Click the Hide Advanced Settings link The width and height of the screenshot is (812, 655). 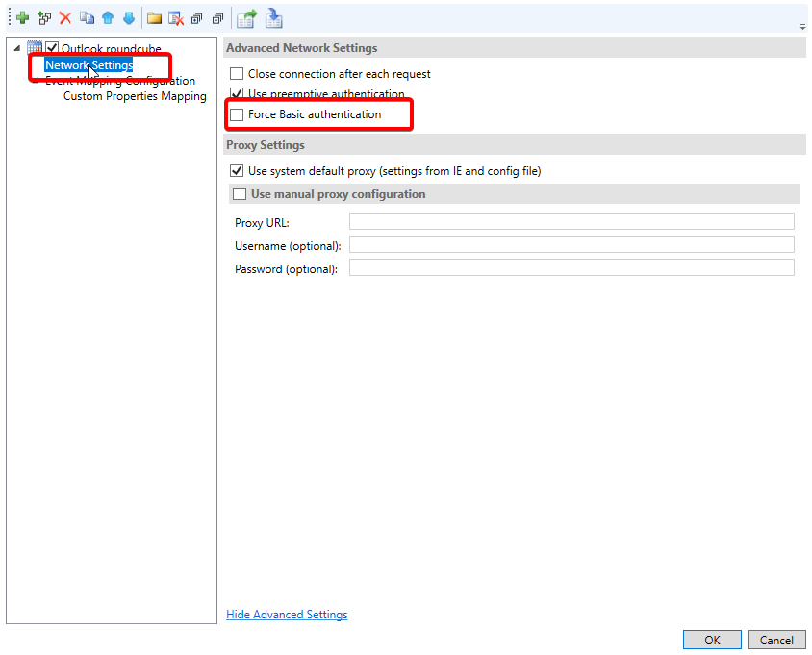tap(287, 615)
